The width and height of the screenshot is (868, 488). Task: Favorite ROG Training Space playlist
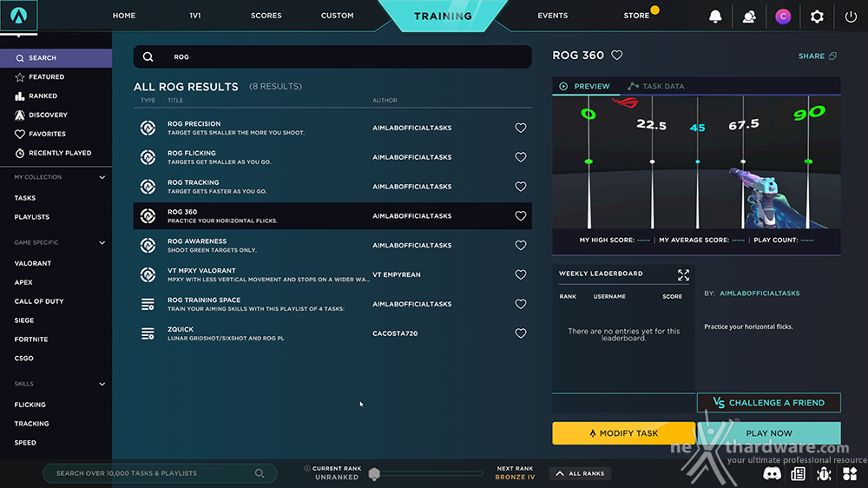(520, 304)
